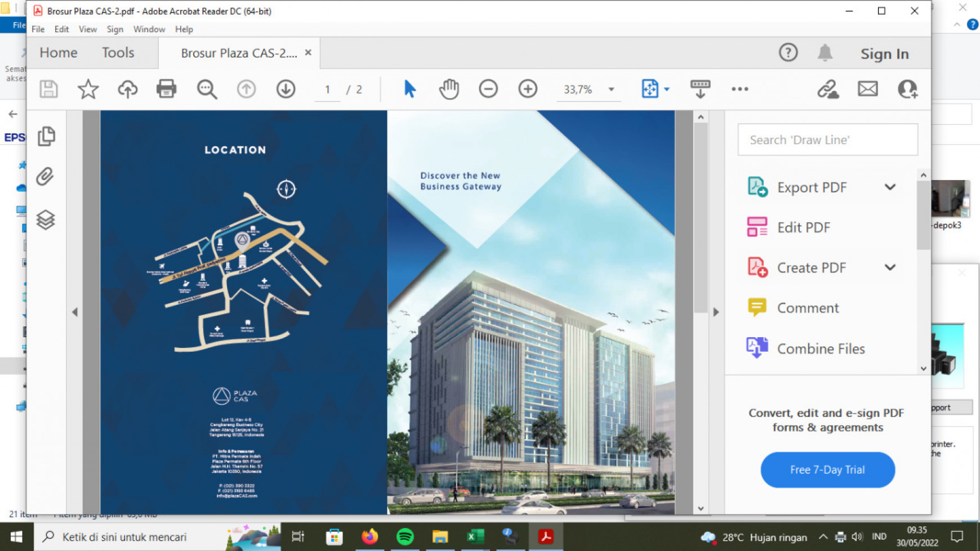Click the Windows Start button
Screen dimensions: 980x551
click(16, 537)
